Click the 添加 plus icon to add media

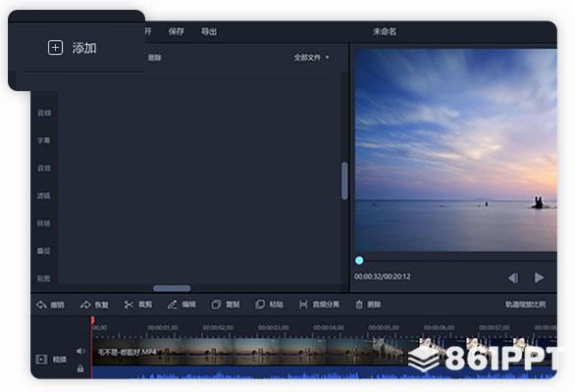(x=55, y=48)
